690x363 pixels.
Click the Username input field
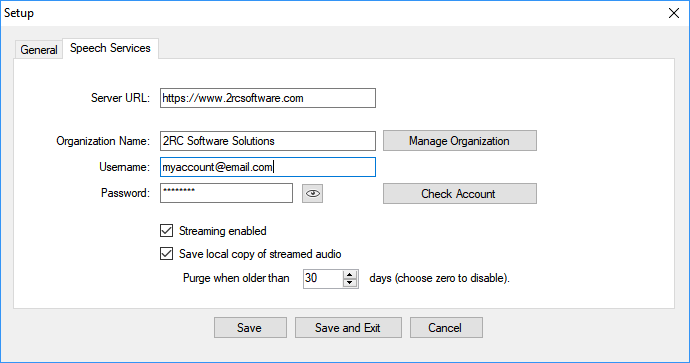pos(268,167)
